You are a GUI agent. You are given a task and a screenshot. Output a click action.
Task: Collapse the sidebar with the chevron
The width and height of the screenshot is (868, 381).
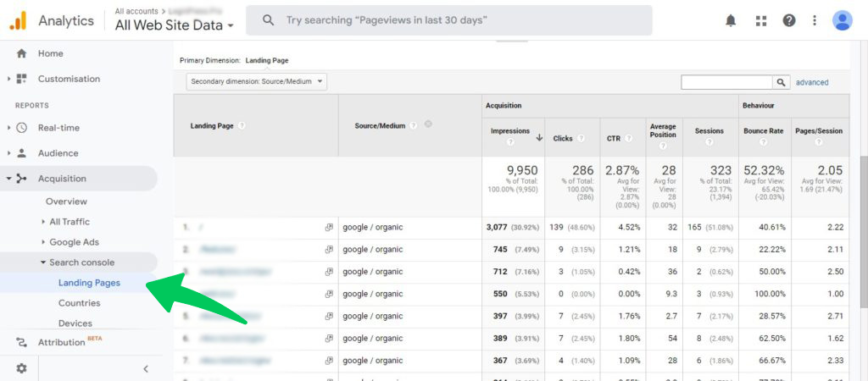pos(145,368)
